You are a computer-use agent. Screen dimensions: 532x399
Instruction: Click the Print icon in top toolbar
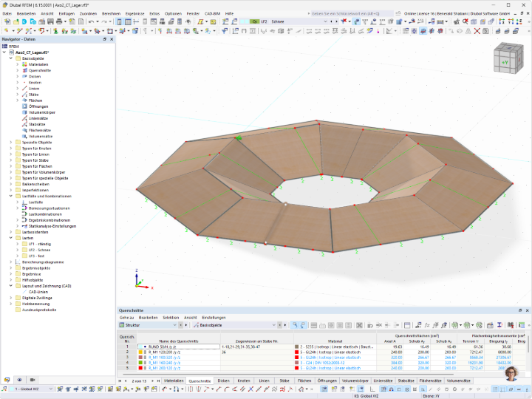59,21
